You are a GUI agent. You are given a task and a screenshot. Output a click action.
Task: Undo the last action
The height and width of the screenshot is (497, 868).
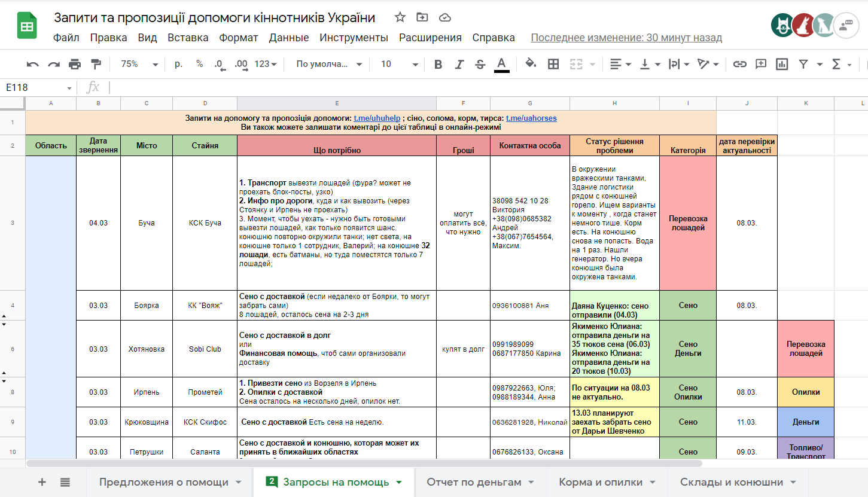coord(33,64)
